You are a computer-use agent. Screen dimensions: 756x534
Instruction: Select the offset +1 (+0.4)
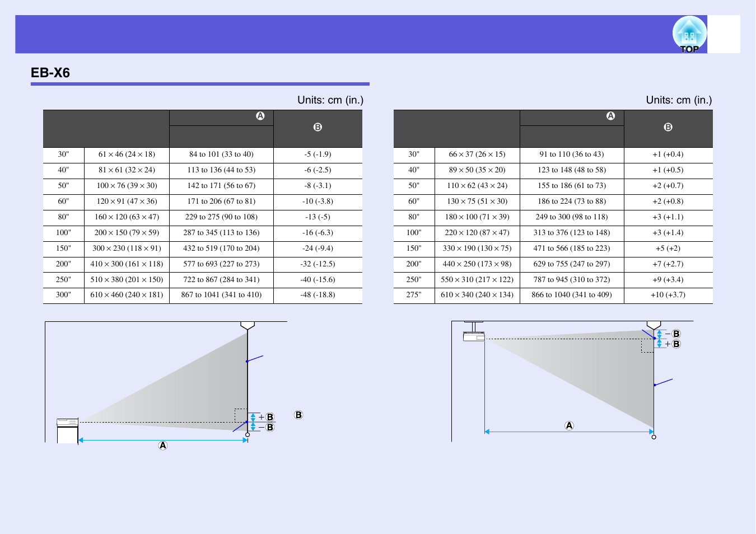(668, 154)
